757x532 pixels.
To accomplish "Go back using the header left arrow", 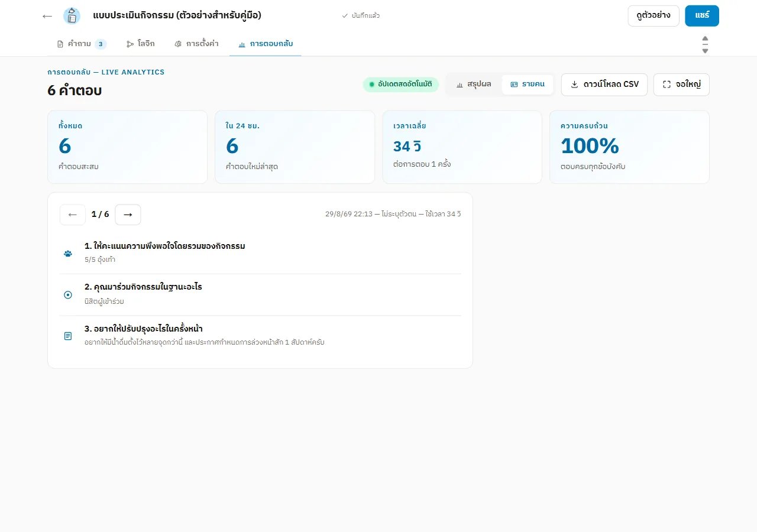I will pyautogui.click(x=47, y=16).
